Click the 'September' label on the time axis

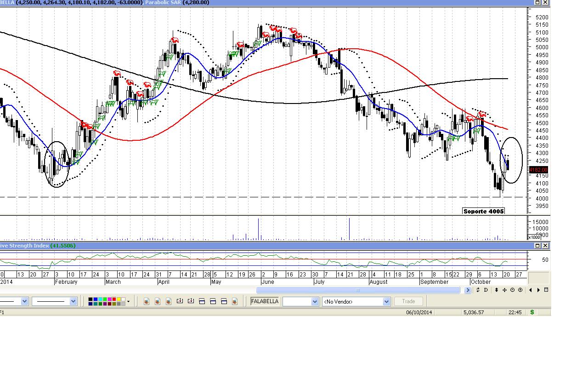(x=434, y=282)
